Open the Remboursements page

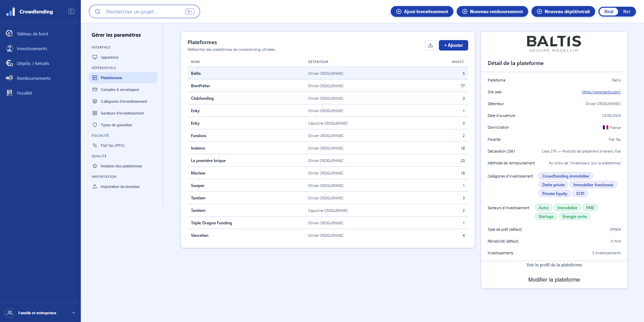tap(40, 78)
